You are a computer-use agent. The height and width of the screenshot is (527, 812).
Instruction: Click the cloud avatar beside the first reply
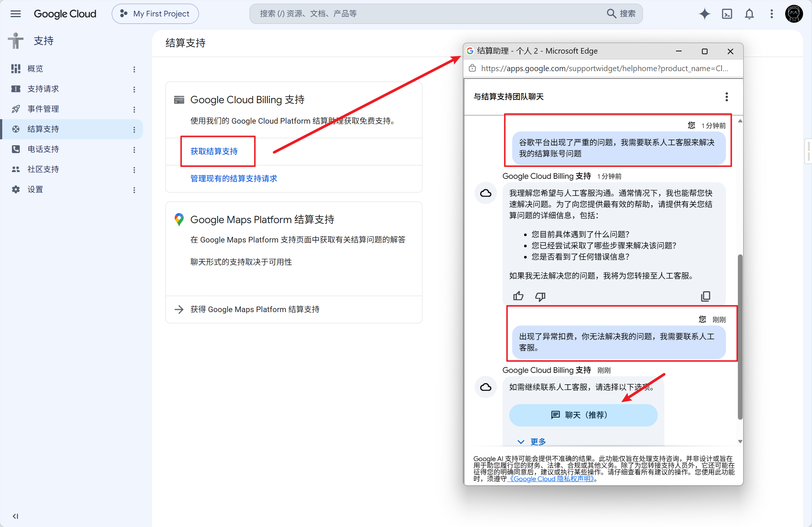coord(486,193)
